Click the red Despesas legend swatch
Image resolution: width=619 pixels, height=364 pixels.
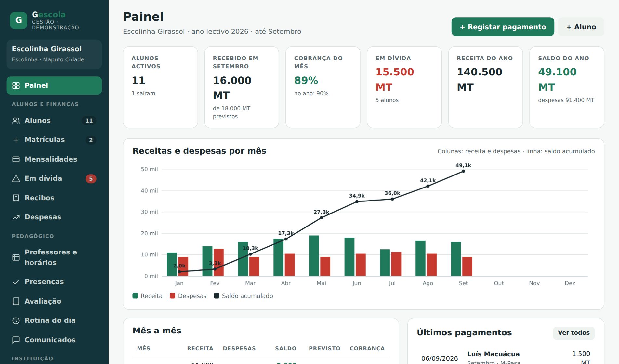(173, 296)
